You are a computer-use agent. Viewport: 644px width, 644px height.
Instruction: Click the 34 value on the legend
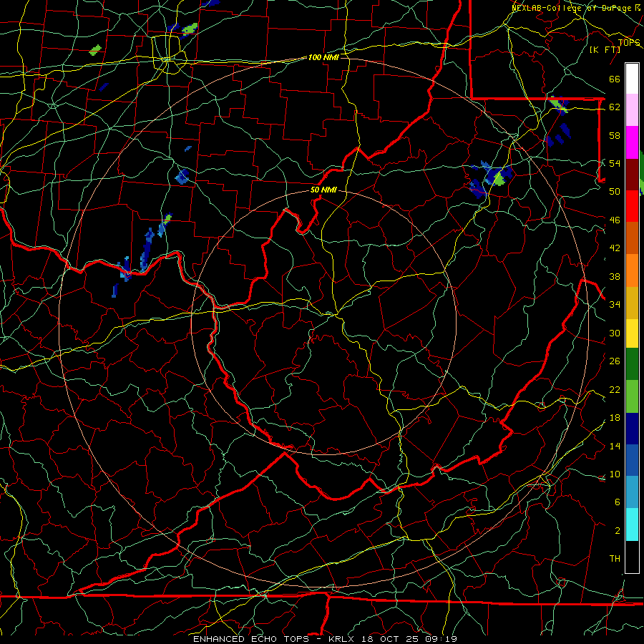(x=615, y=304)
